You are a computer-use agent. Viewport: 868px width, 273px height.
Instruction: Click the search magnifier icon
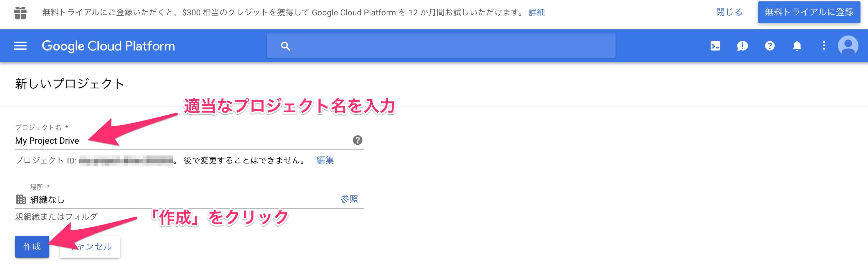coord(285,46)
